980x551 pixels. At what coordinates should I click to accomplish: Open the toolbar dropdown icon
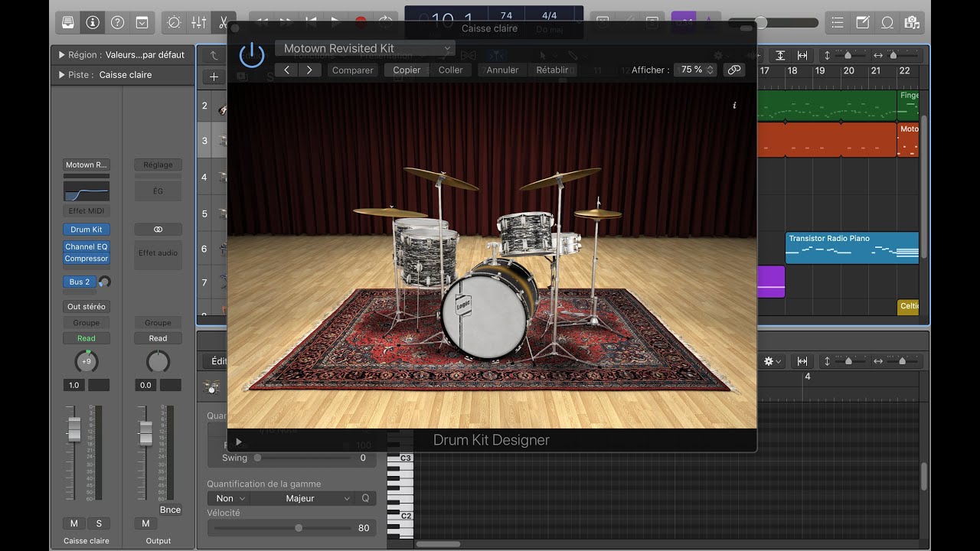pyautogui.click(x=142, y=22)
